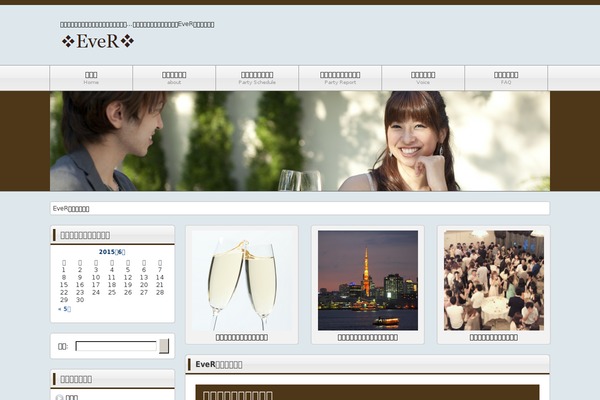Image resolution: width=600 pixels, height=400 pixels.
Task: Click the tagline text above the EveR logo
Action: pyautogui.click(x=137, y=24)
